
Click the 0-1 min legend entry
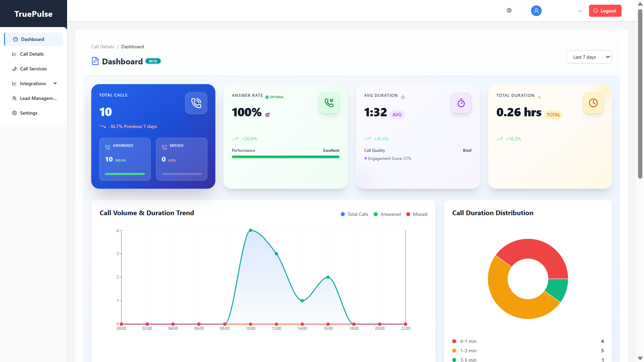[528, 341]
